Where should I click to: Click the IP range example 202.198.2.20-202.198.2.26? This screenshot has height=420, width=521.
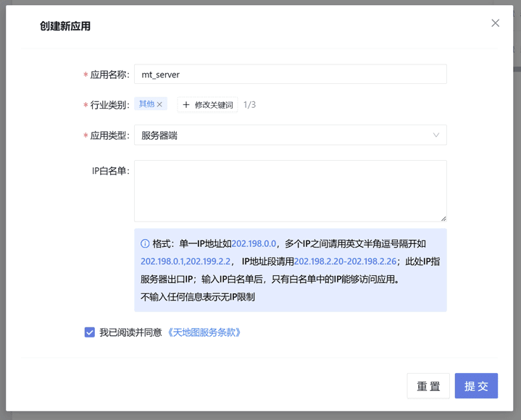click(x=345, y=261)
